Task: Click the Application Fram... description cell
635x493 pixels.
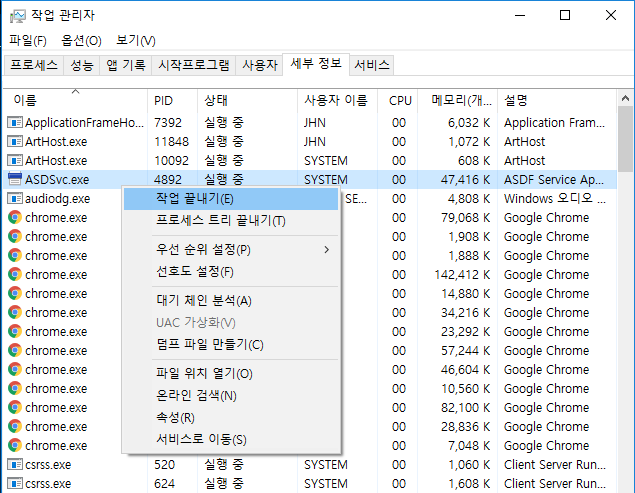Action: click(x=554, y=122)
